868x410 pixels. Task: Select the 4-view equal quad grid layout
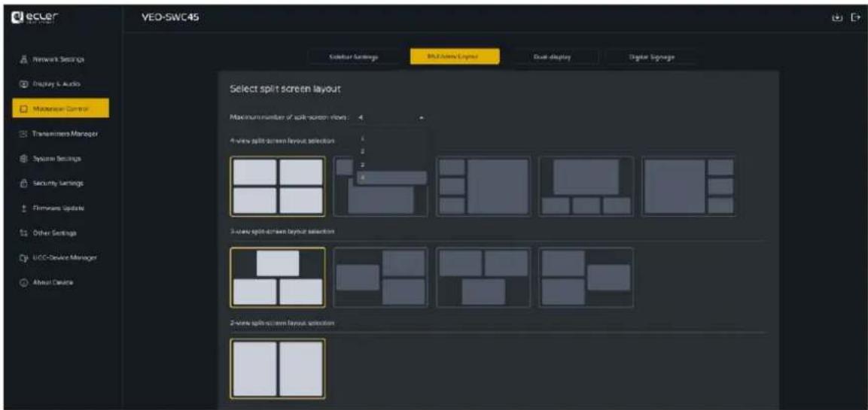click(x=278, y=187)
